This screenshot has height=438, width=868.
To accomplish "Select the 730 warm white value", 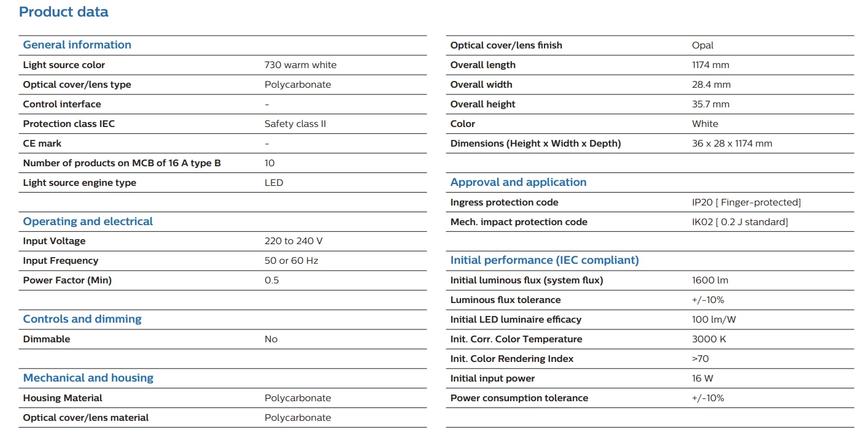I will 300,65.
